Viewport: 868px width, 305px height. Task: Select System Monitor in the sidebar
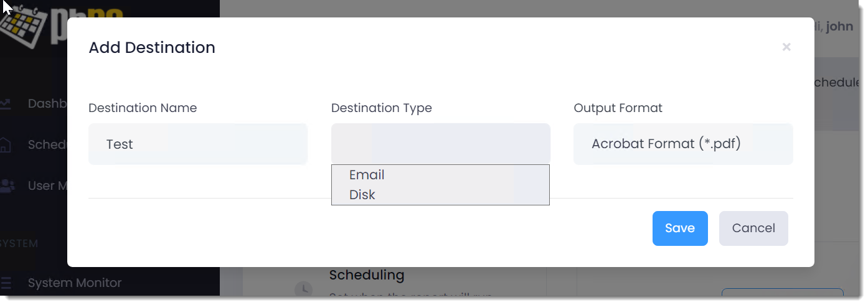tap(75, 283)
